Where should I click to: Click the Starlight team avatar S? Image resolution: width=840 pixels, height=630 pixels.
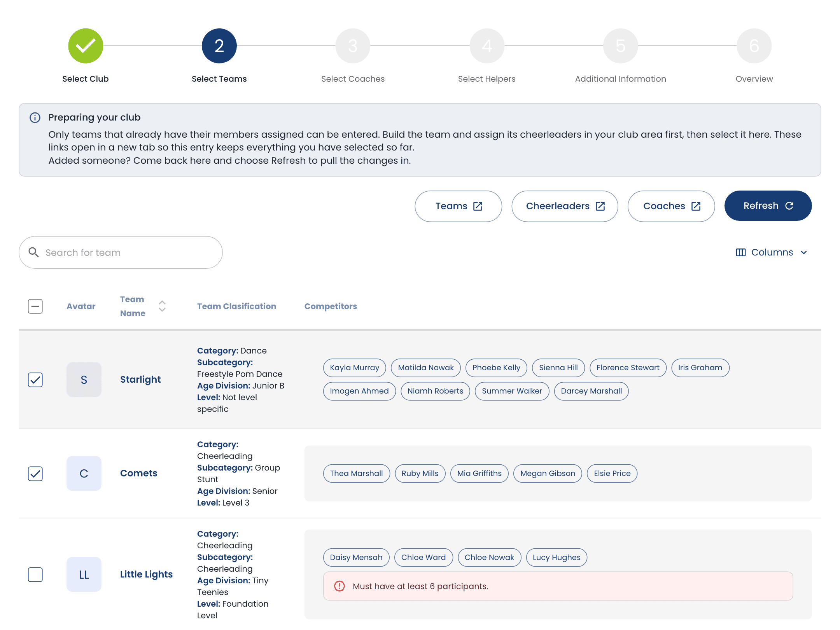[84, 380]
